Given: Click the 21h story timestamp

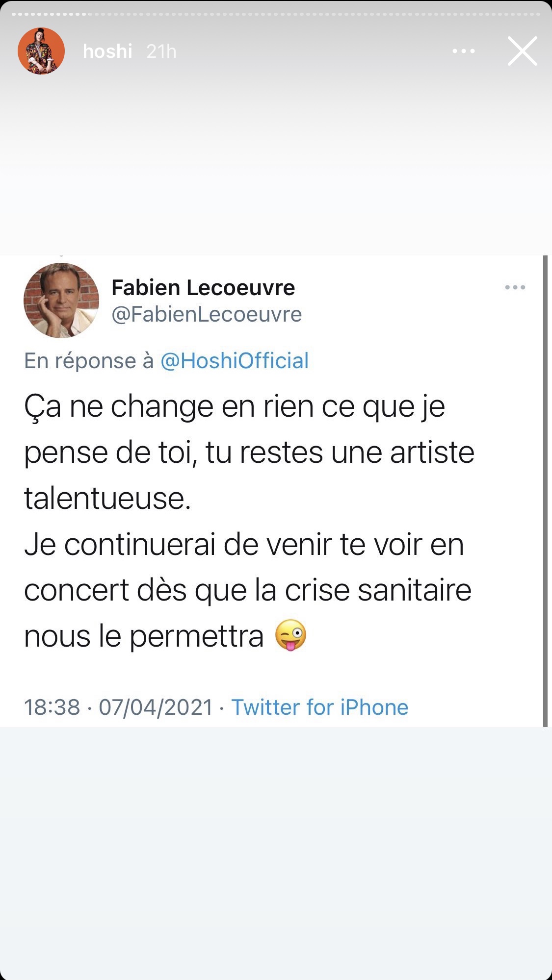Looking at the screenshot, I should 161,51.
